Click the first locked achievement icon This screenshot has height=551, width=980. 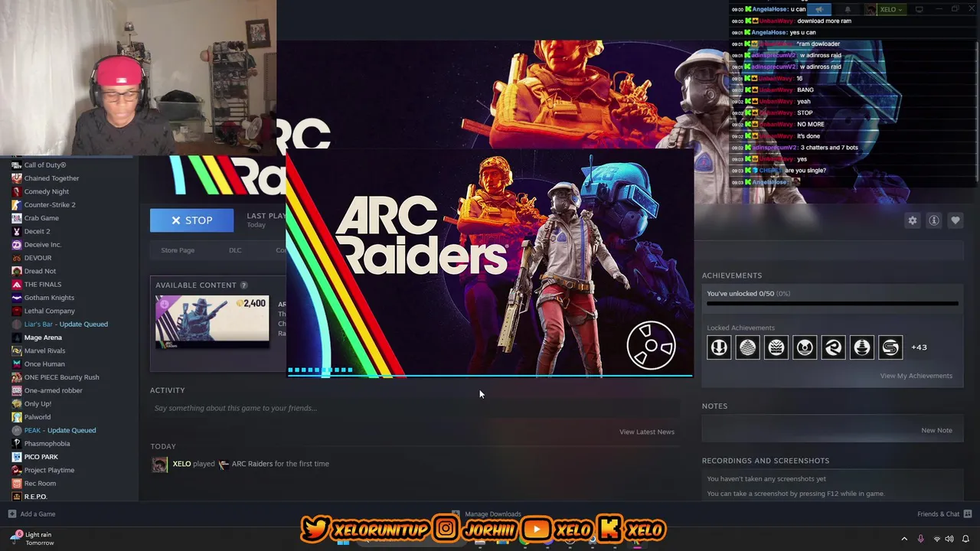point(719,347)
